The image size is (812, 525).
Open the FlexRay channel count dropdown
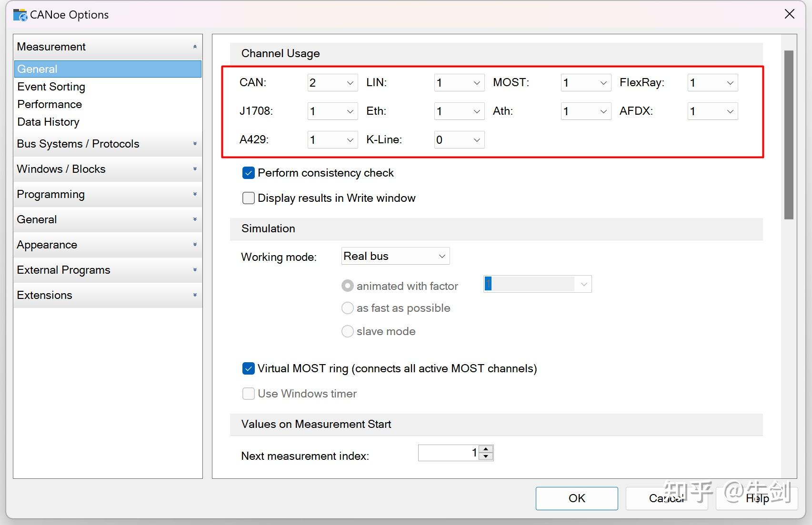pyautogui.click(x=712, y=83)
